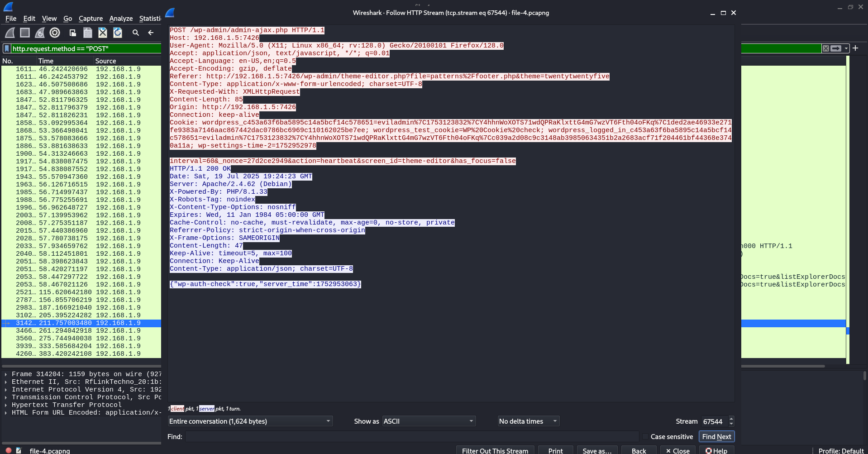Image resolution: width=868 pixels, height=454 pixels.
Task: Click Filter Out This Stream button
Action: (x=495, y=451)
